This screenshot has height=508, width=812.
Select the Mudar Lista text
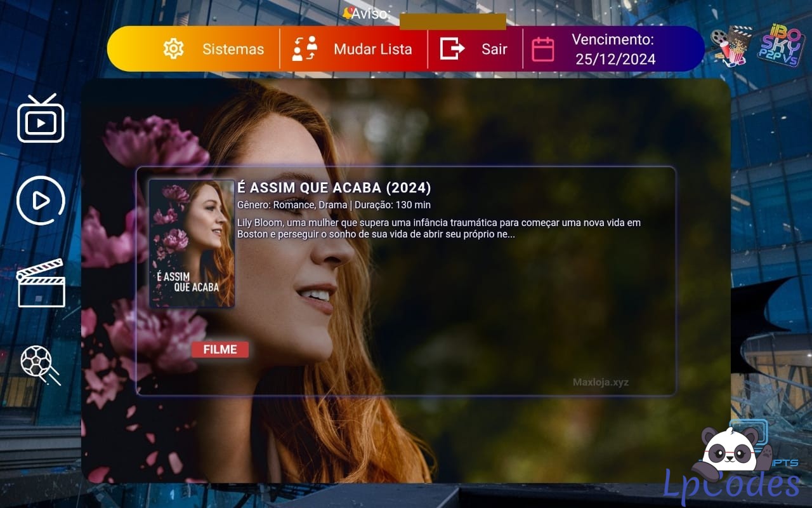[x=372, y=49]
